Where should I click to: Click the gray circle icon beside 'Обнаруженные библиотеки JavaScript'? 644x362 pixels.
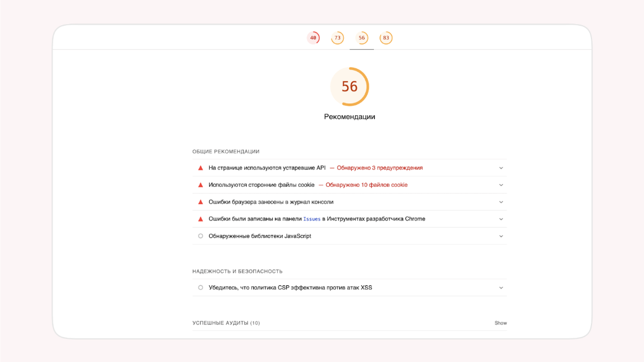(x=201, y=236)
